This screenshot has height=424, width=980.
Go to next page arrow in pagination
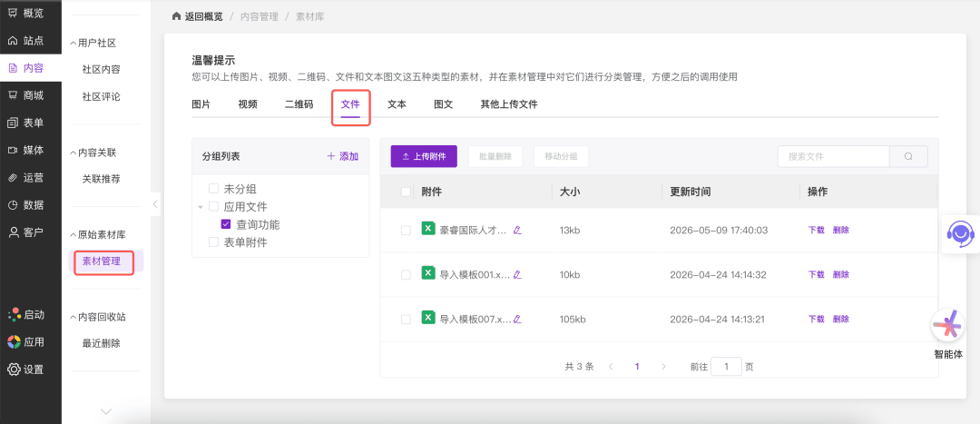(663, 367)
